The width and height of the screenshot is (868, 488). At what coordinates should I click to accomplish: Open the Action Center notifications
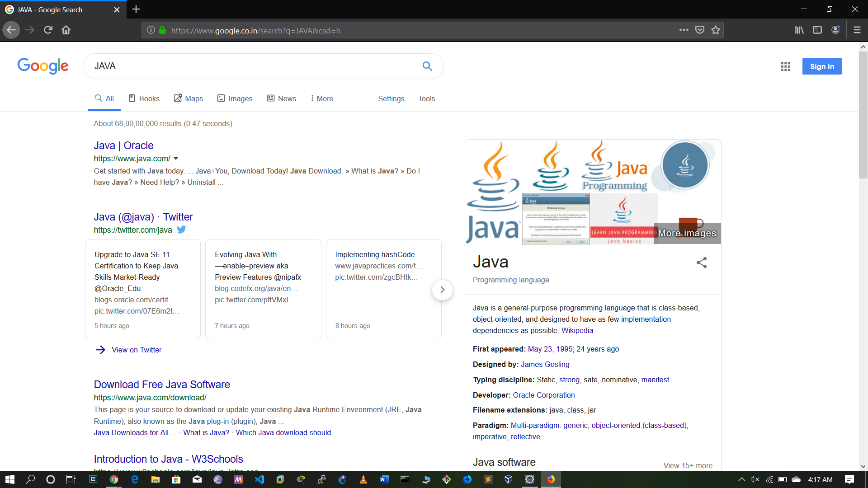click(849, 479)
